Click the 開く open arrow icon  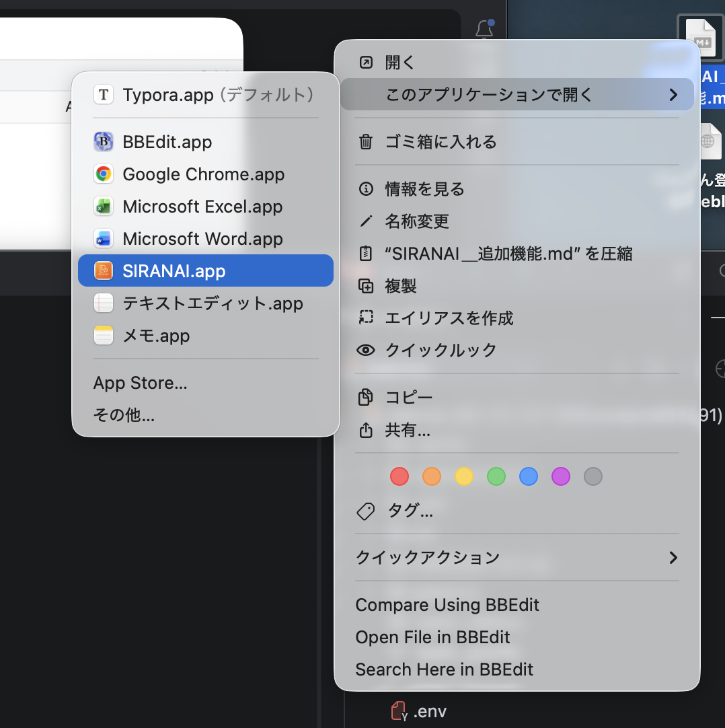pyautogui.click(x=366, y=62)
